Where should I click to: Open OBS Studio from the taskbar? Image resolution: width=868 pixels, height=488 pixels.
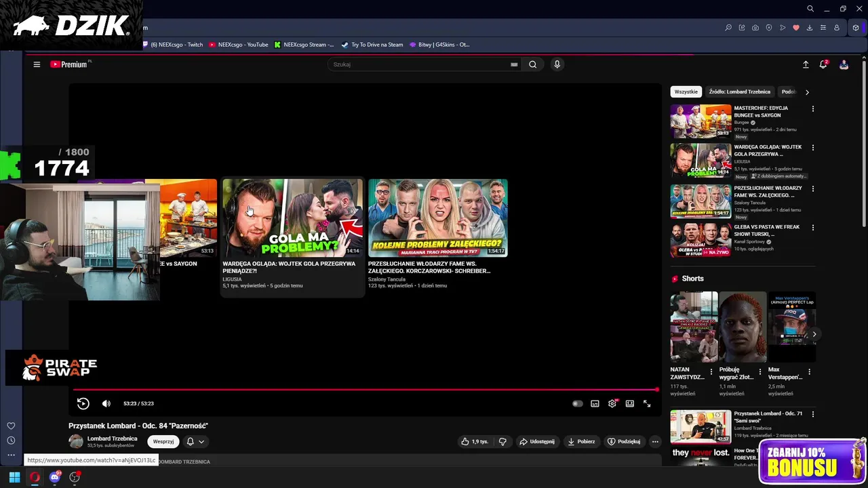(x=75, y=477)
